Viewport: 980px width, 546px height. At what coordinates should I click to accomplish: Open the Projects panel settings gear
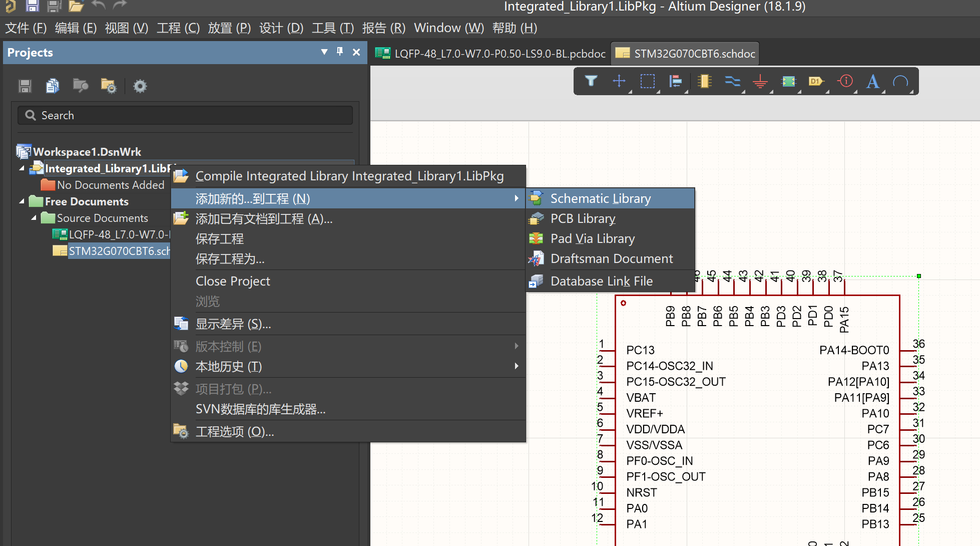(140, 86)
